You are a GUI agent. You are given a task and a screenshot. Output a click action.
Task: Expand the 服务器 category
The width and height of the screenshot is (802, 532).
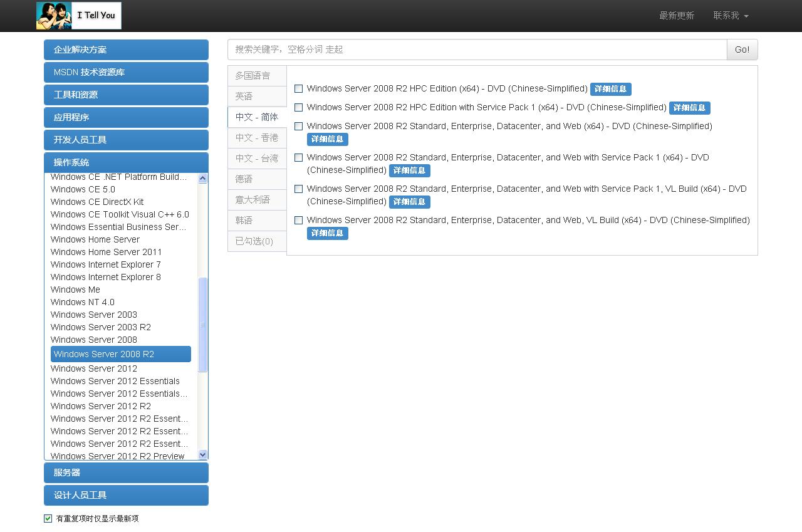(126, 472)
